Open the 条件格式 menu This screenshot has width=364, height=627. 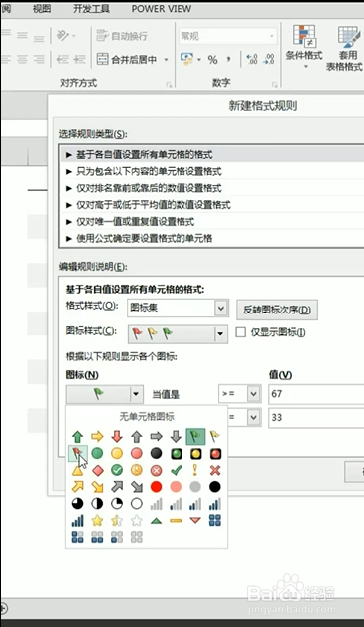[x=304, y=46]
